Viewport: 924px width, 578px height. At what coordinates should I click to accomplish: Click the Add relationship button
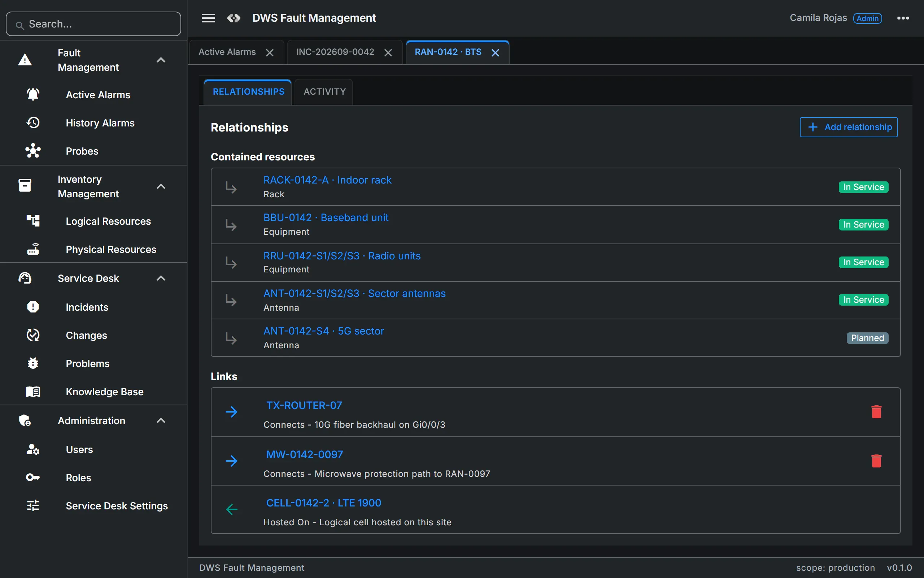click(849, 127)
